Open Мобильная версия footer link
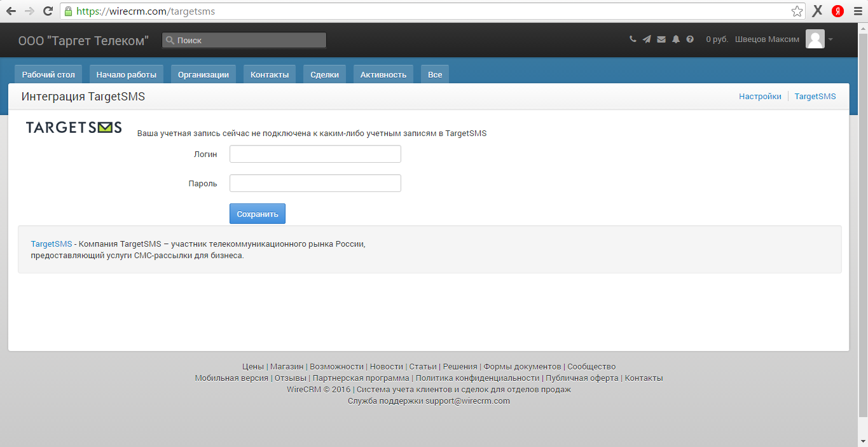The image size is (868, 447). (x=231, y=378)
